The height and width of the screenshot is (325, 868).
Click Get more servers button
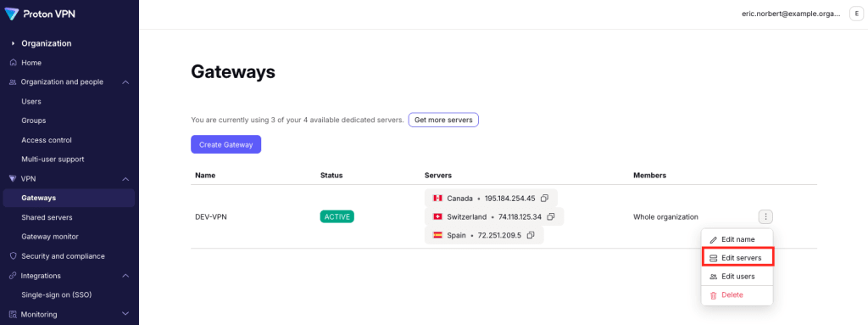tap(443, 120)
